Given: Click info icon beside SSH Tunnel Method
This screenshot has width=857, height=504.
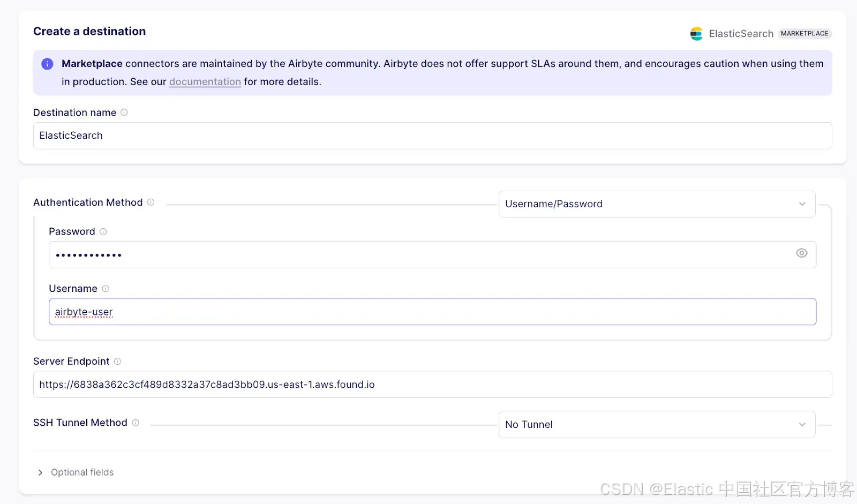Looking at the screenshot, I should coord(136,423).
